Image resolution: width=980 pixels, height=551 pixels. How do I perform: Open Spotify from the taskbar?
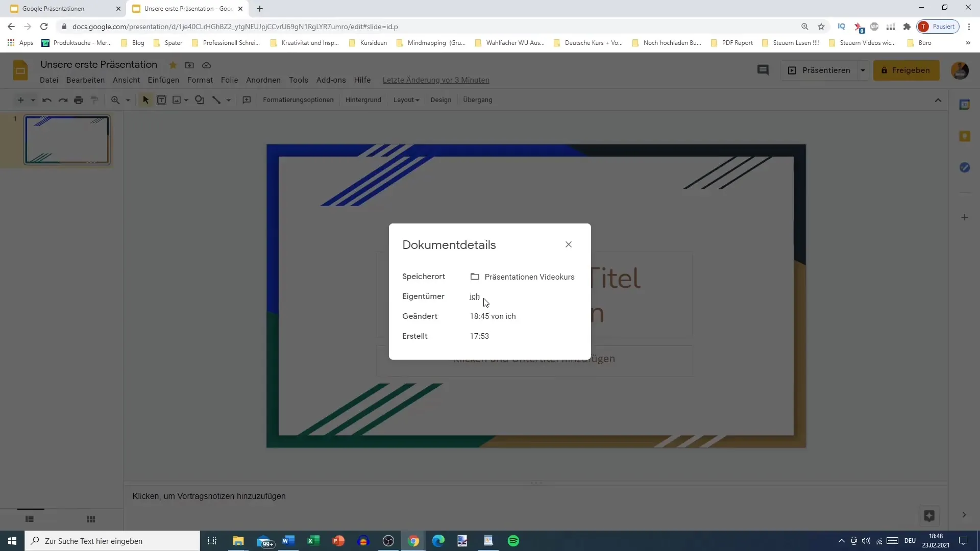[x=513, y=541]
